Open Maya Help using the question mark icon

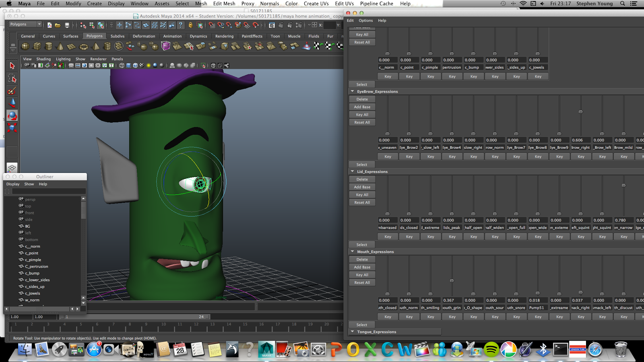pos(181,25)
